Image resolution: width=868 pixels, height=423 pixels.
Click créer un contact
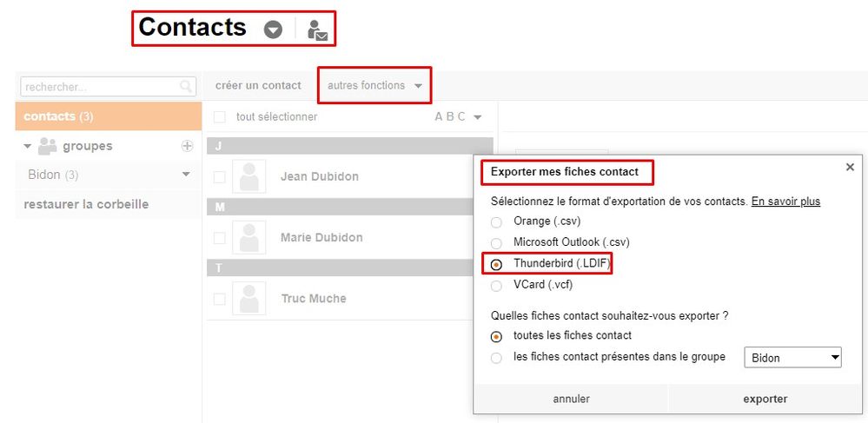258,85
